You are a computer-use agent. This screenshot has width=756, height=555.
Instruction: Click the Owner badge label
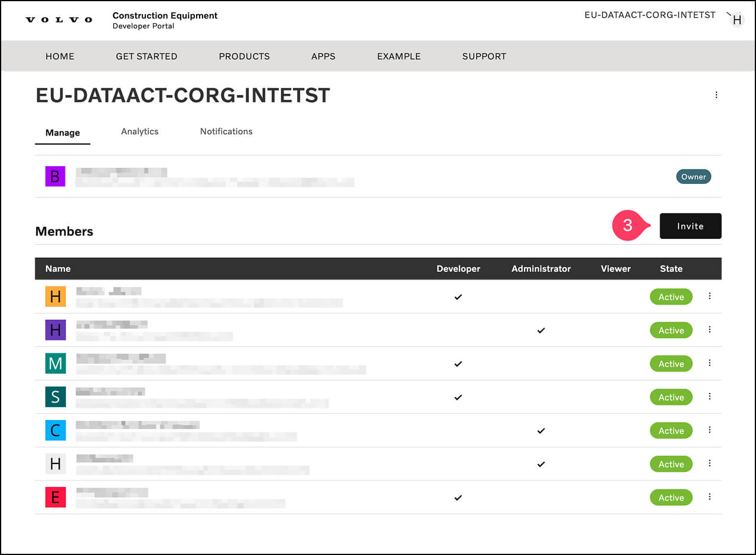693,177
